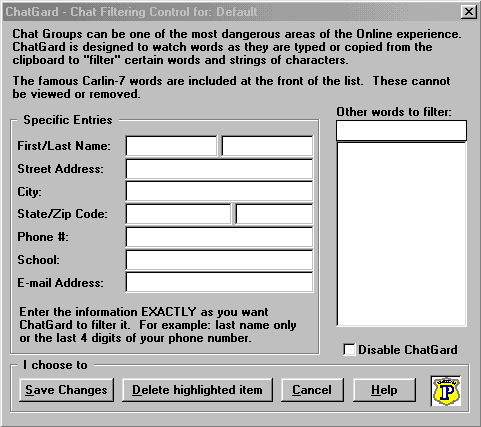This screenshot has width=481, height=427.
Task: Click the School text field
Action: 219,260
